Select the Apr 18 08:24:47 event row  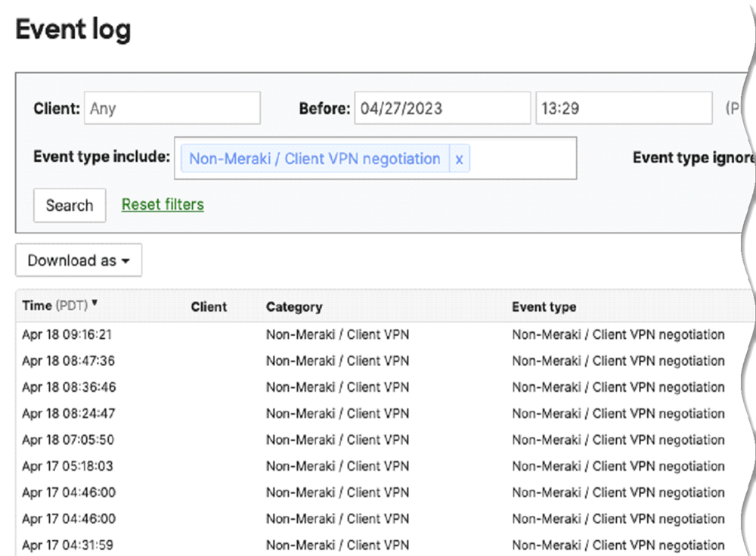click(68, 413)
